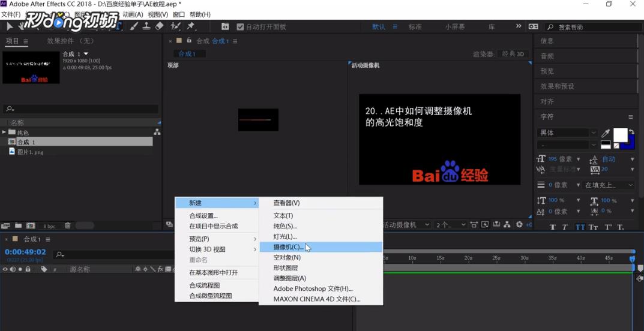Click the Interpret Footage icon in Project panel

5,225
